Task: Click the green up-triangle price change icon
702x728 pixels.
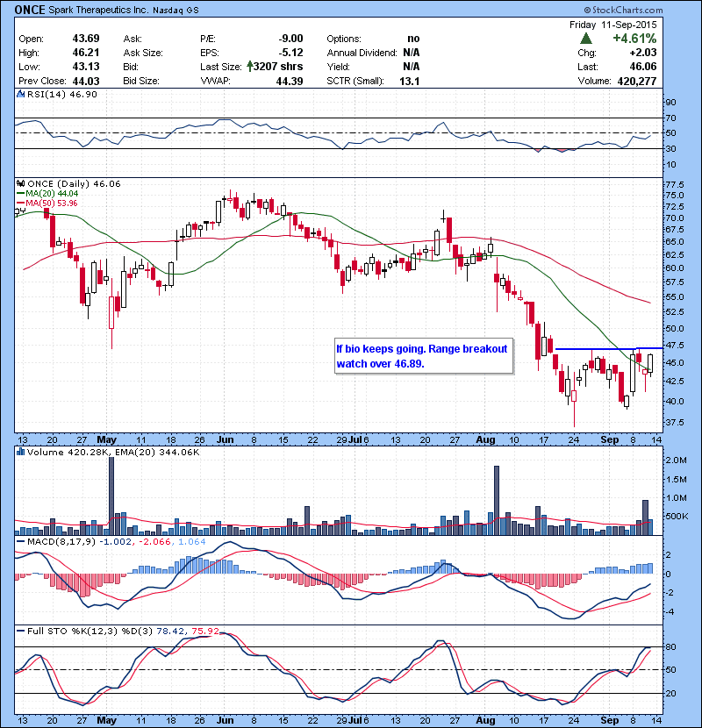Action: click(586, 38)
